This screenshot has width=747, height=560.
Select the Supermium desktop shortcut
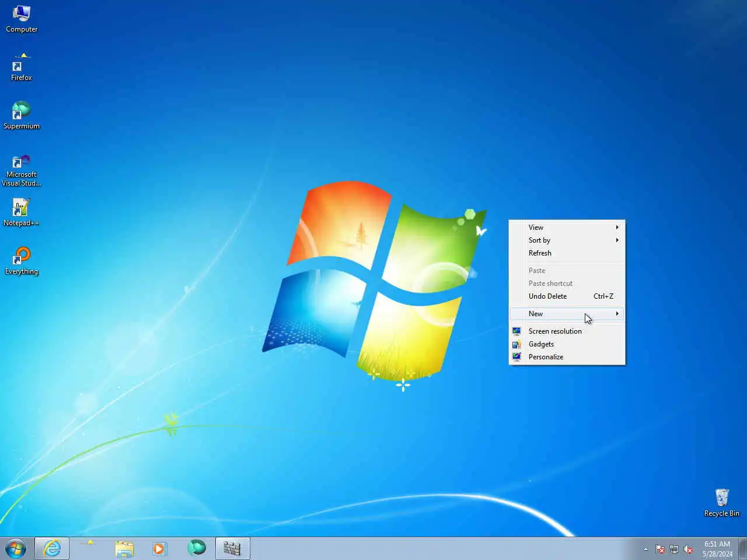[22, 116]
